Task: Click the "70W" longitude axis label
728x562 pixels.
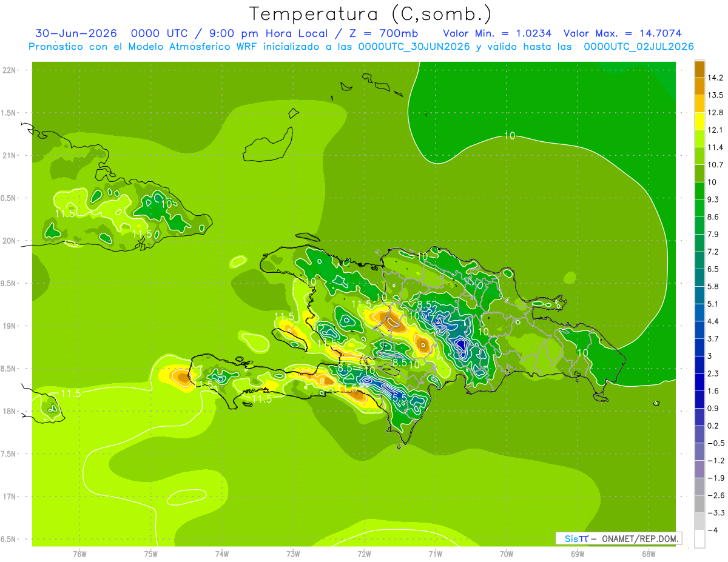Action: coord(507,554)
